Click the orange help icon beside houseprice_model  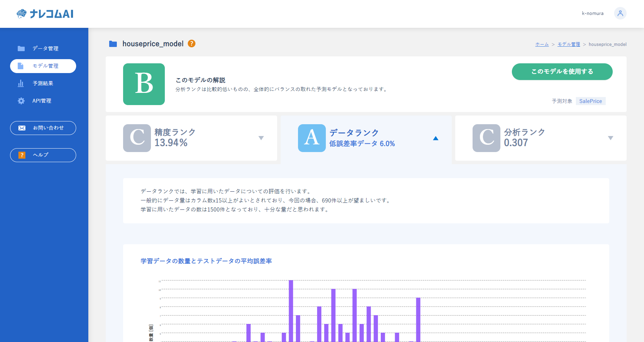(192, 43)
